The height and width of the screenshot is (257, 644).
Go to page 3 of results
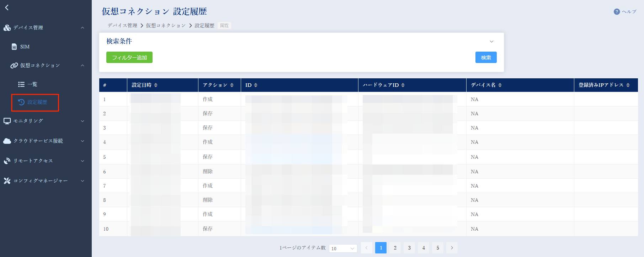(x=409, y=248)
